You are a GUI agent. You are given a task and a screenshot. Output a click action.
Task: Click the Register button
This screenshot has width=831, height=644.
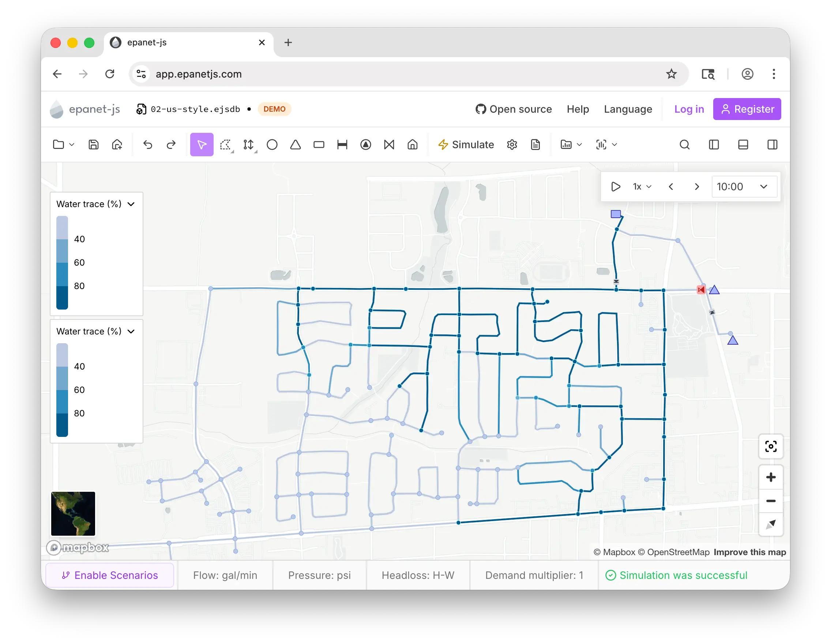[x=747, y=109]
